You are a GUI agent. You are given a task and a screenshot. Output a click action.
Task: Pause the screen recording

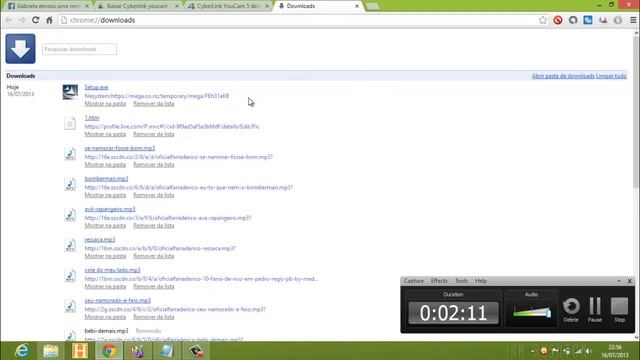595,310
